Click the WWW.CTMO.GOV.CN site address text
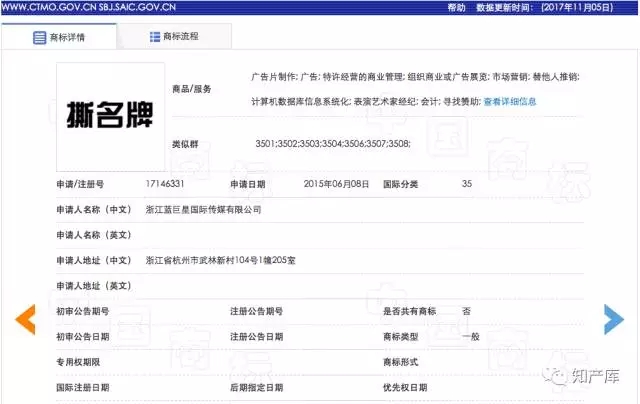640x404 pixels. click(x=49, y=7)
